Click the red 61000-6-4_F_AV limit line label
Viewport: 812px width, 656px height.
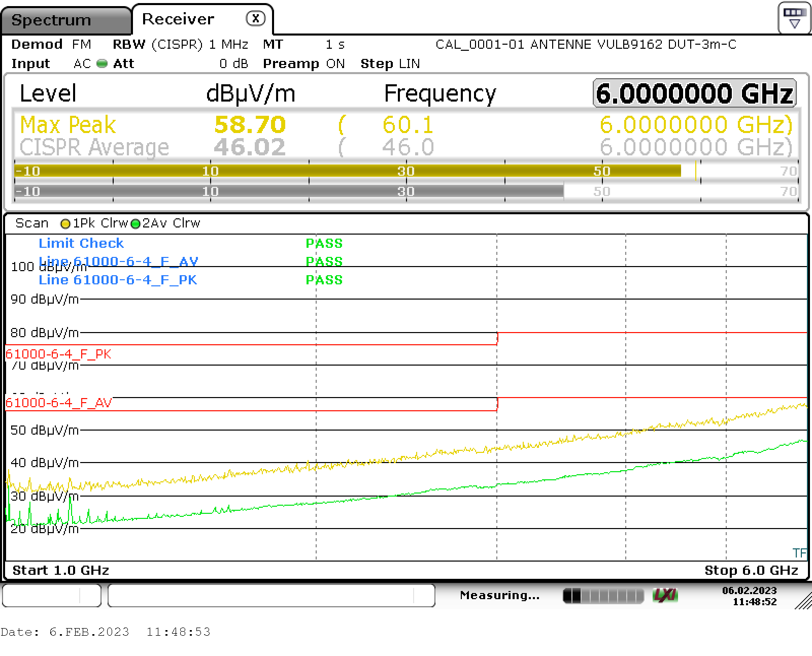[x=59, y=403]
